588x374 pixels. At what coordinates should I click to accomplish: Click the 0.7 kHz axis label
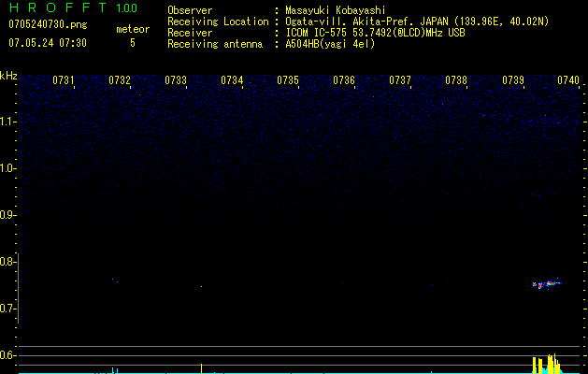(x=7, y=309)
